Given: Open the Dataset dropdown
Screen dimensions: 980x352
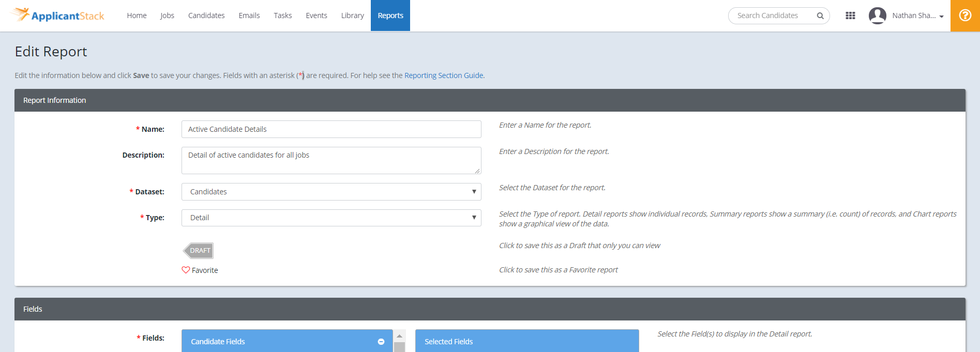Looking at the screenshot, I should pyautogui.click(x=331, y=192).
